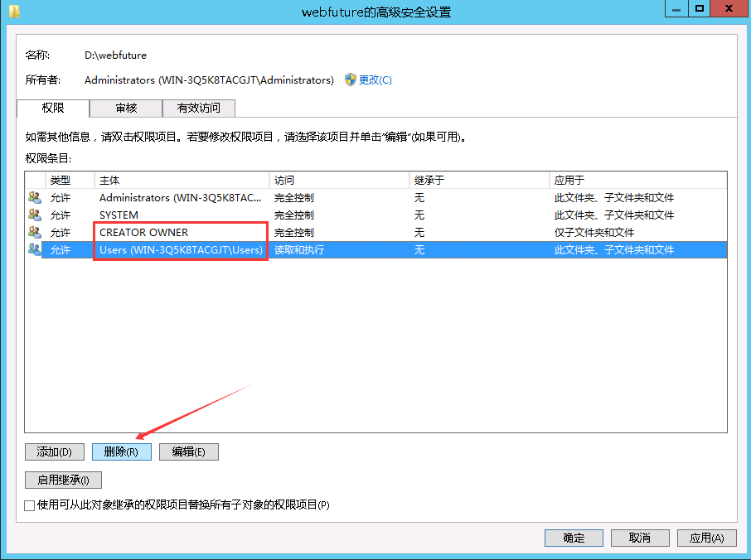Toggle the replace child object permissions checkbox

pos(30,504)
